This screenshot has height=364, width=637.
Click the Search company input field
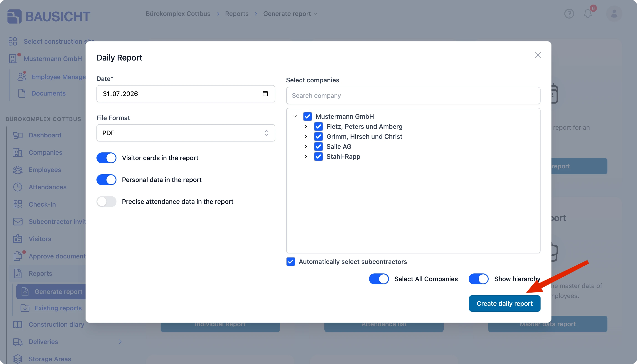[413, 96]
